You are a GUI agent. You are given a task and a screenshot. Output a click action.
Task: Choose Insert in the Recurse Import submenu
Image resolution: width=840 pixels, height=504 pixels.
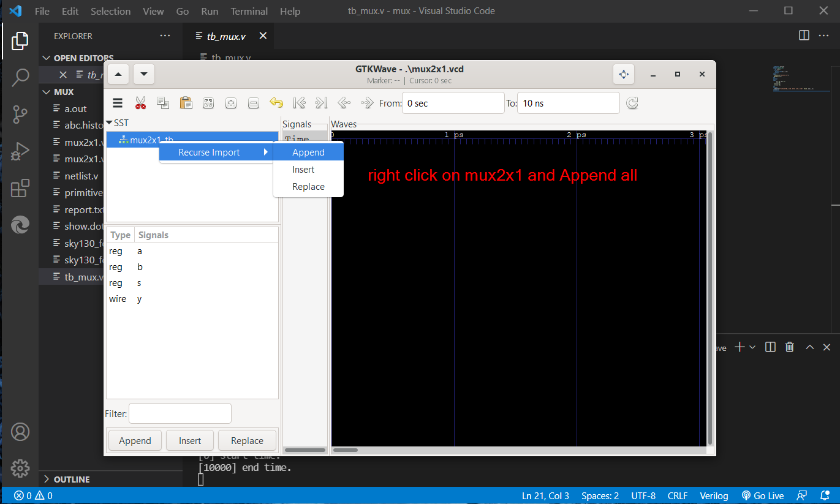308,170
